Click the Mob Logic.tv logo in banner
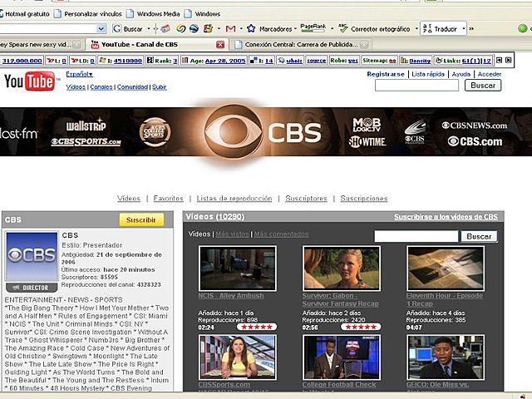Viewport: 532px width, 399px height. [367, 126]
